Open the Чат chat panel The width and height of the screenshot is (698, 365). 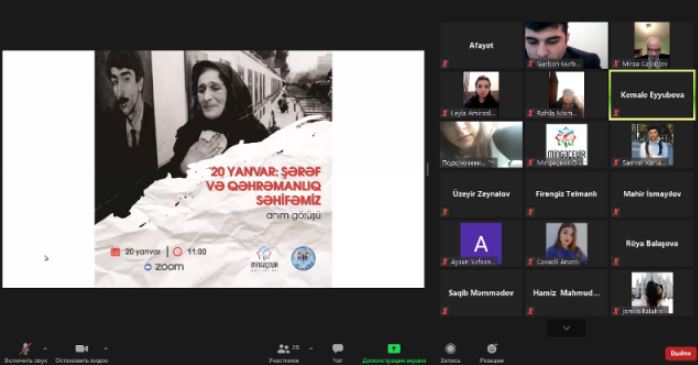click(337, 349)
